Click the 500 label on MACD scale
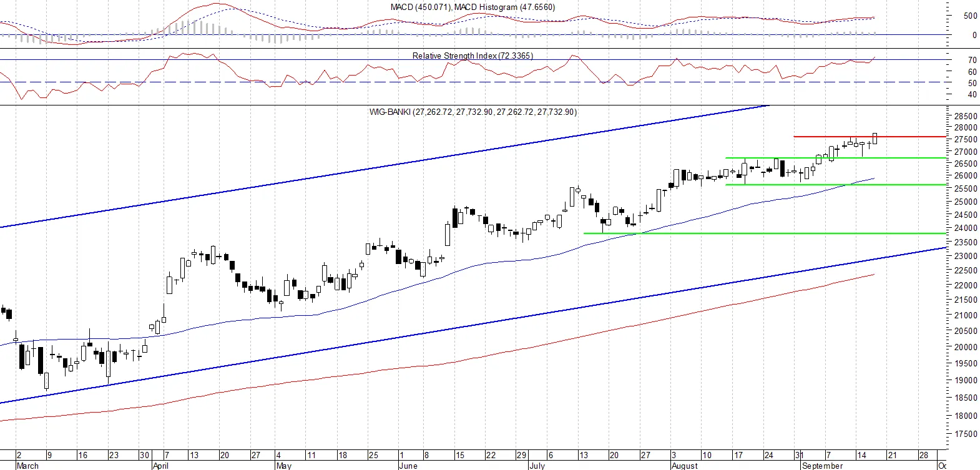This screenshot has height=470, width=980. point(971,16)
